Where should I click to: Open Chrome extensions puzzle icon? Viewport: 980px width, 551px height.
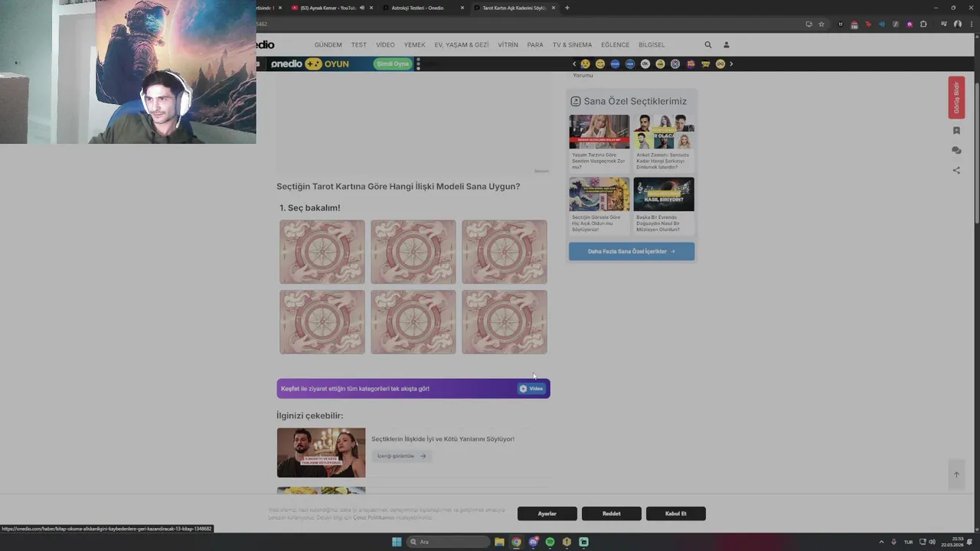(x=924, y=24)
